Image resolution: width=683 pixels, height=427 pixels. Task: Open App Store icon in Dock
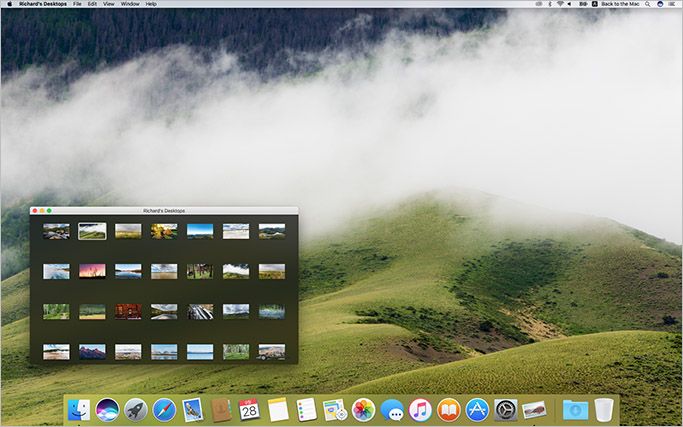click(x=477, y=410)
